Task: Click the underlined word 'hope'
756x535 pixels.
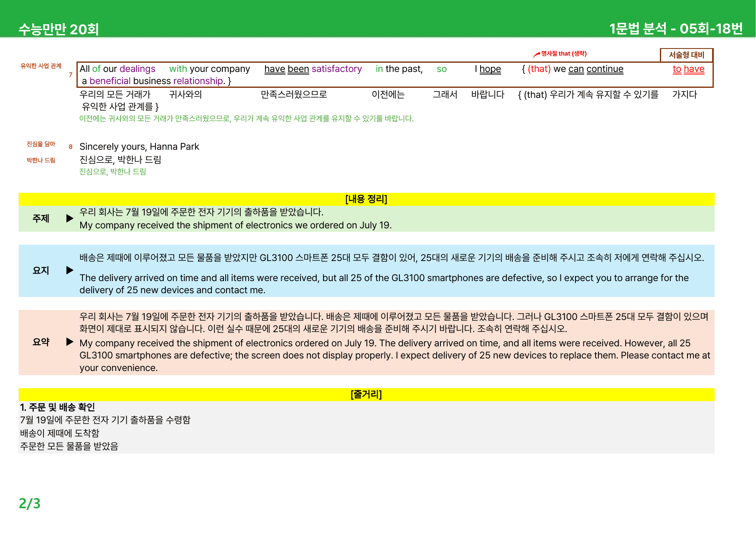Action: [x=490, y=69]
